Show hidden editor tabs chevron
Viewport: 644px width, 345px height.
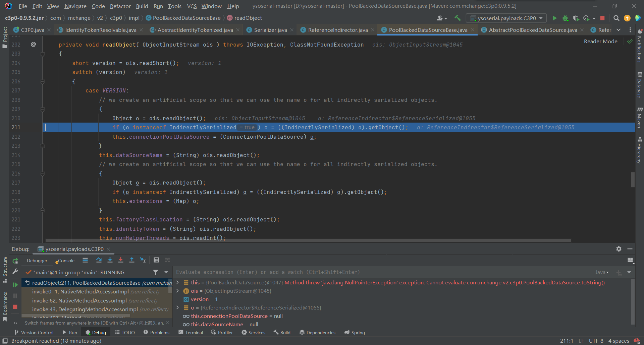point(619,30)
